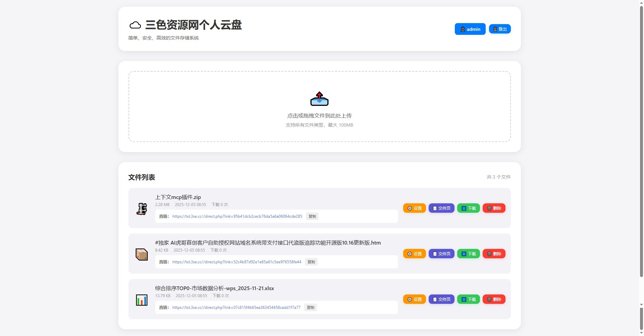Click the trash icon on the xlsx file row
644x336 pixels.
489,299
